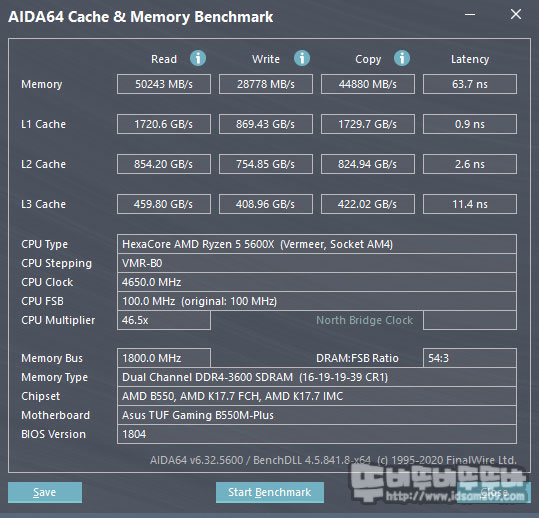Screen dimensions: 539x518
Task: Select L2 Cache Read 854.20 GB/s
Action: [x=164, y=164]
